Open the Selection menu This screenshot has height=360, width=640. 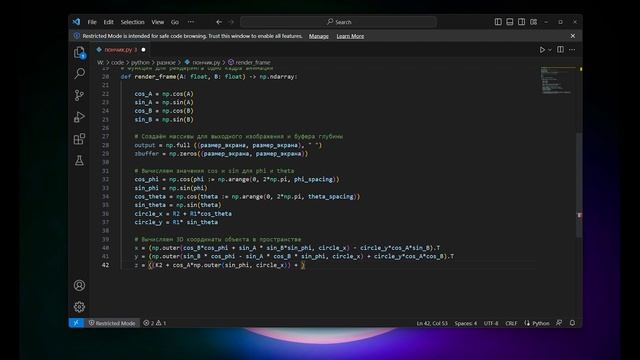[132, 22]
